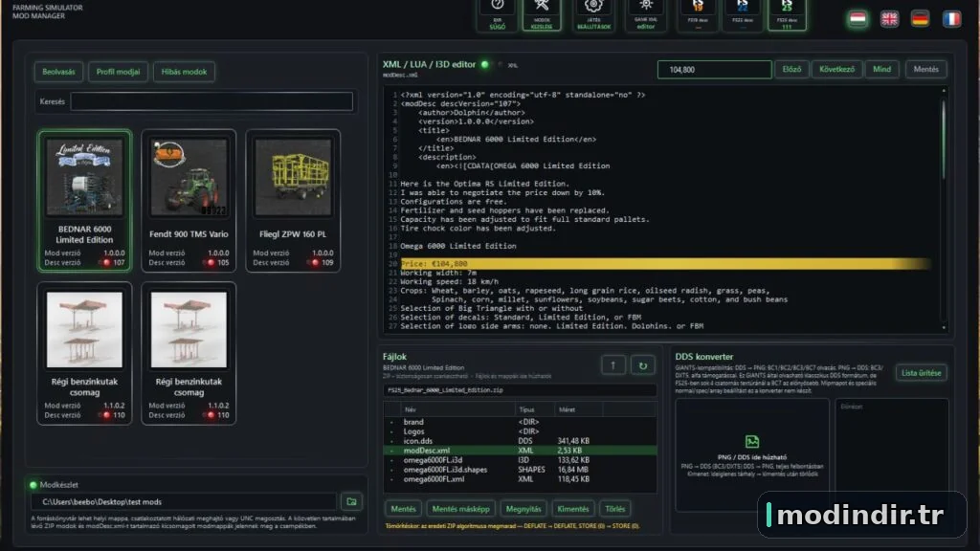Open the Súgó help icon

[497, 13]
